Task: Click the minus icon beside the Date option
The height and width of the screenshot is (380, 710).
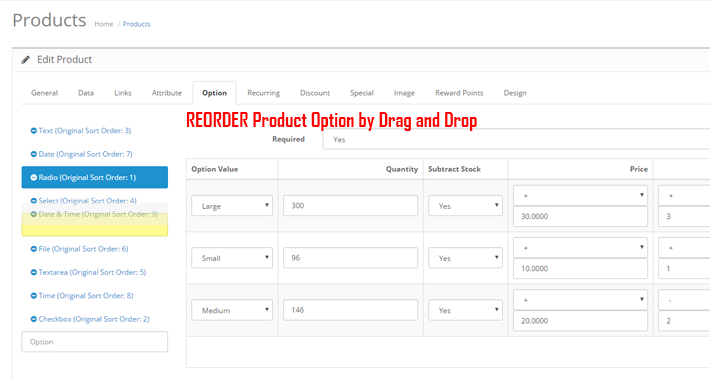Action: point(34,154)
